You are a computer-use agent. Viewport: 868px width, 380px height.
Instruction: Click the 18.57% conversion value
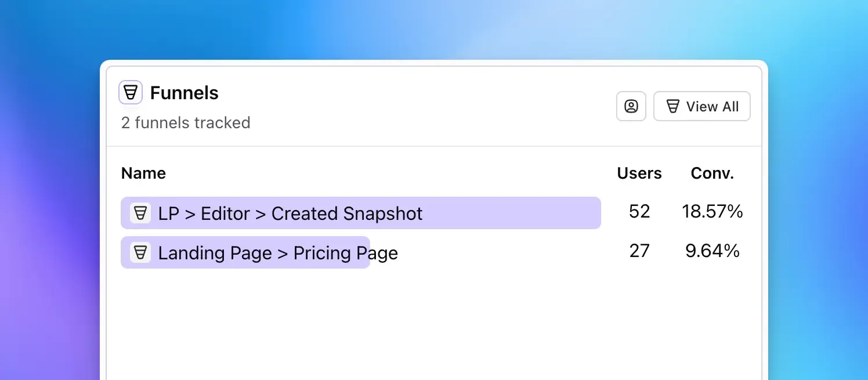tap(713, 211)
